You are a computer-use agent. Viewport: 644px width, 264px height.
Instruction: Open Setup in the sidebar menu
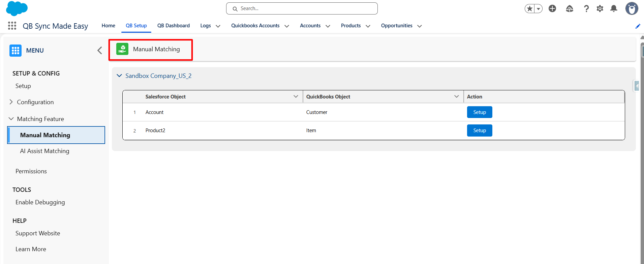click(x=23, y=86)
